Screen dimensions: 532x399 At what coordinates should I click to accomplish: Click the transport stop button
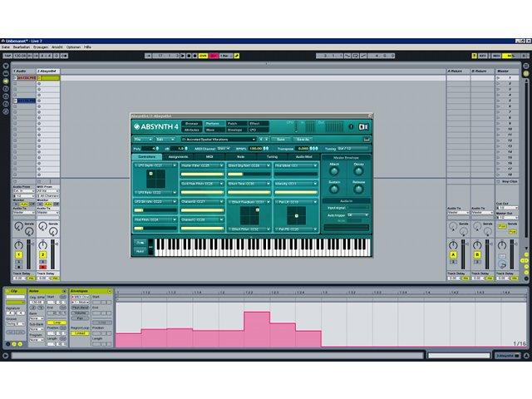(189, 56)
